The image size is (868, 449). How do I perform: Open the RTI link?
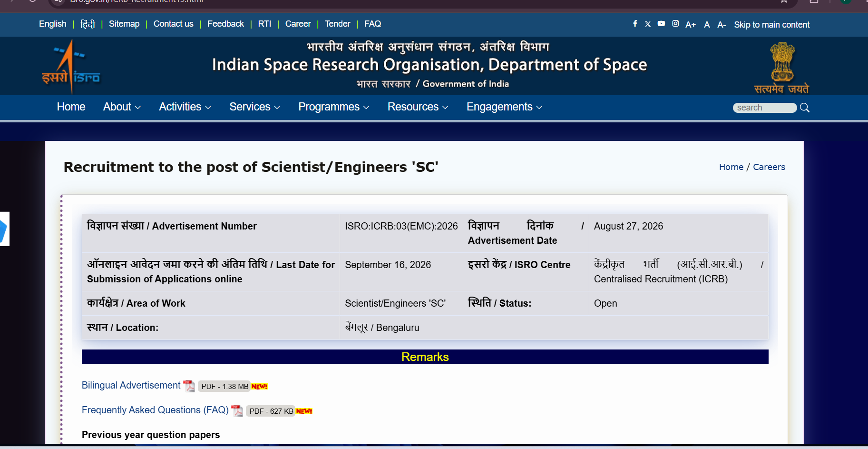(264, 24)
